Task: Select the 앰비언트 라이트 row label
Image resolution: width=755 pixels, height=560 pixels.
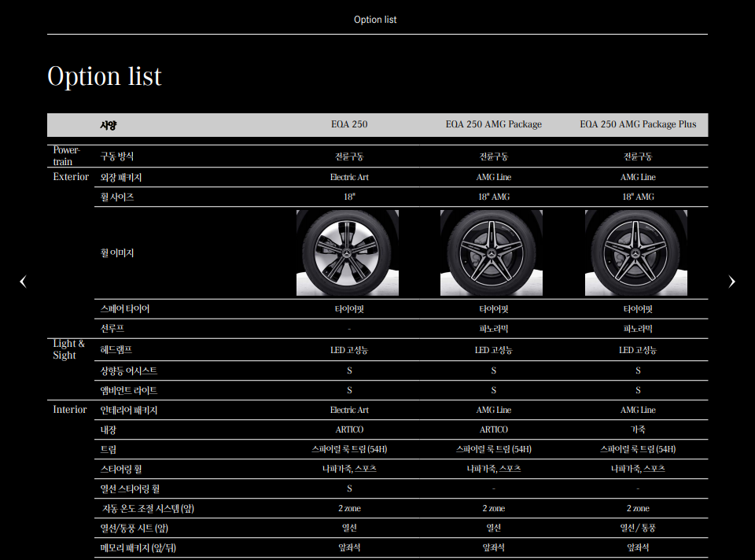Action: 128,391
